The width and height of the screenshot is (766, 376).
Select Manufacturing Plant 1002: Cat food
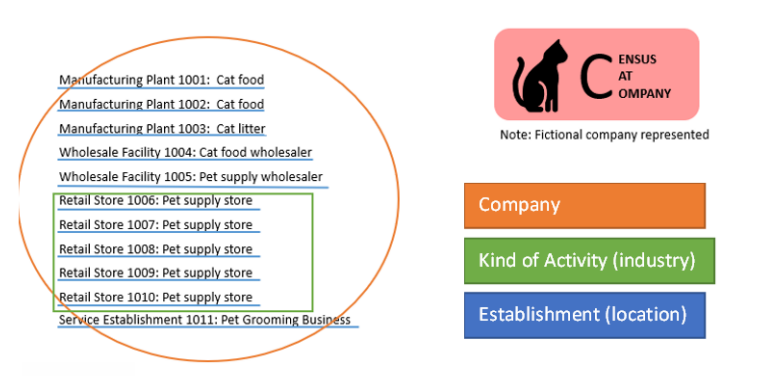click(x=161, y=104)
